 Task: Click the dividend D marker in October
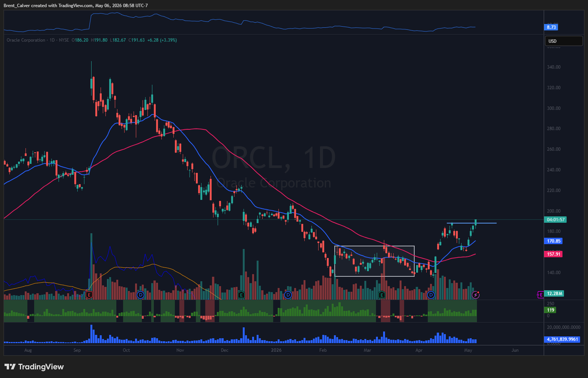141,295
